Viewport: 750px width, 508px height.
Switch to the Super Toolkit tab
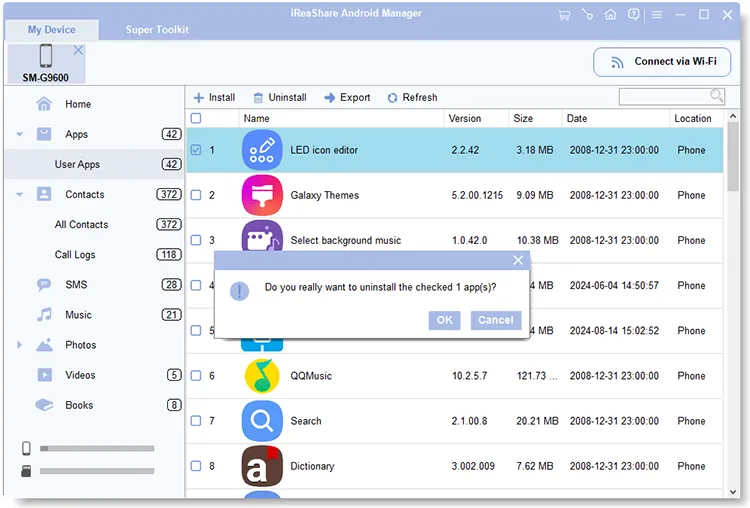[157, 30]
